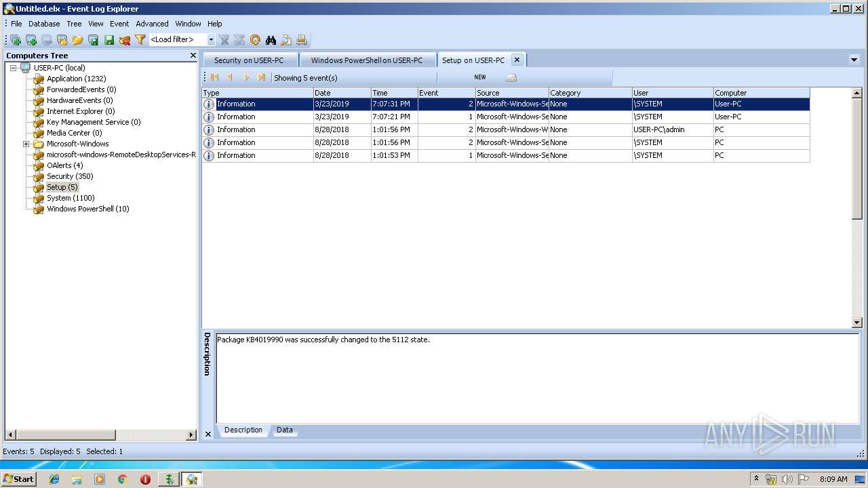Screen dimensions: 868x488
Task: Click the first add computer toolbar icon
Action: [x=15, y=40]
